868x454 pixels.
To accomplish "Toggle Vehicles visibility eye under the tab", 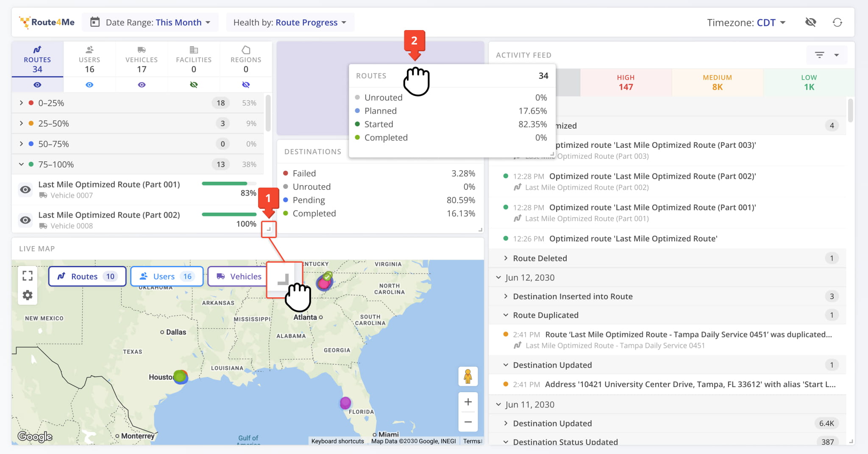I will (142, 85).
